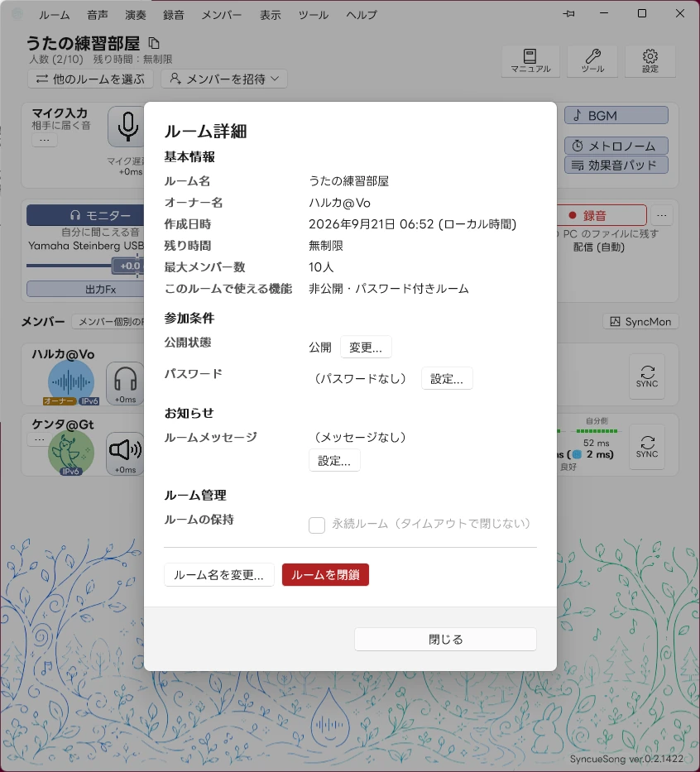Image resolution: width=700 pixels, height=772 pixels.
Task: Open the マニュアル manual icon button
Action: (530, 61)
